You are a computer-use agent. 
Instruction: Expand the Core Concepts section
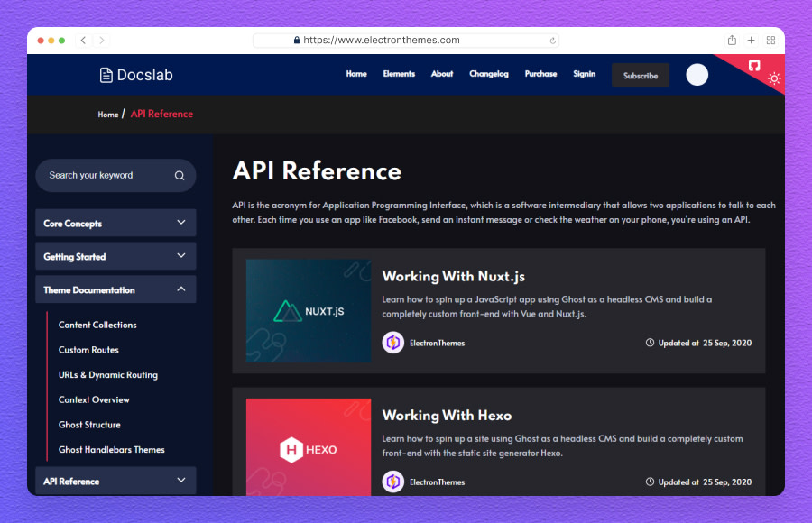click(115, 224)
